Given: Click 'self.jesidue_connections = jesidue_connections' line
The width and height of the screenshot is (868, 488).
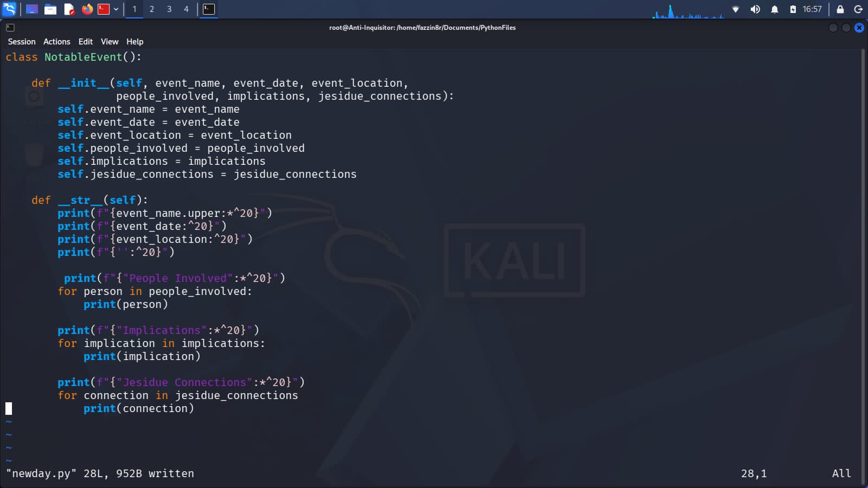Looking at the screenshot, I should tap(207, 174).
